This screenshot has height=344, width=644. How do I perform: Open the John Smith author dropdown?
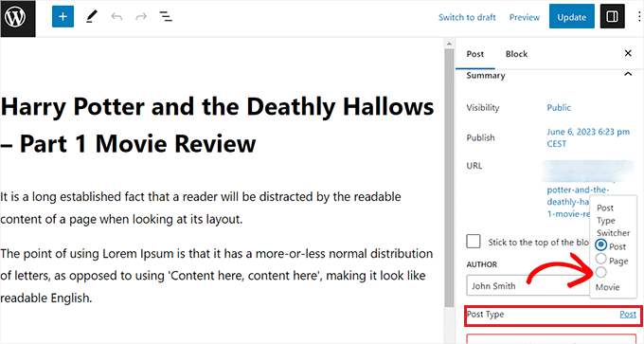tap(528, 285)
